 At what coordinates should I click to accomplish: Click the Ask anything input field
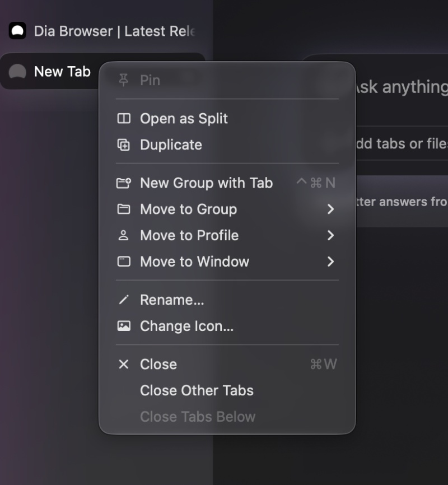(402, 87)
